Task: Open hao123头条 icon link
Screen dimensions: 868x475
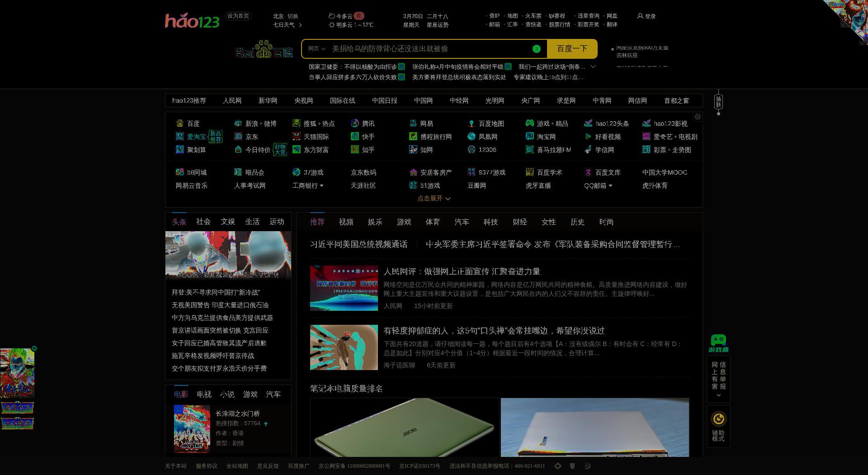Action: pyautogui.click(x=588, y=123)
